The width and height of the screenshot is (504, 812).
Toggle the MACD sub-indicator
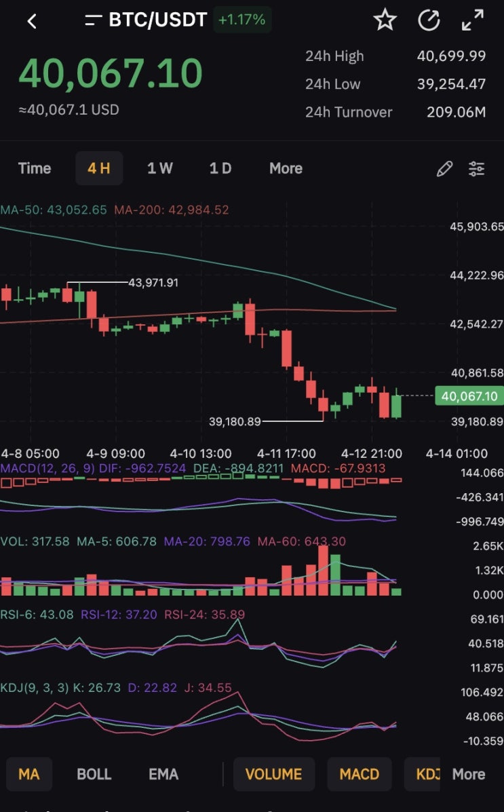pyautogui.click(x=360, y=774)
